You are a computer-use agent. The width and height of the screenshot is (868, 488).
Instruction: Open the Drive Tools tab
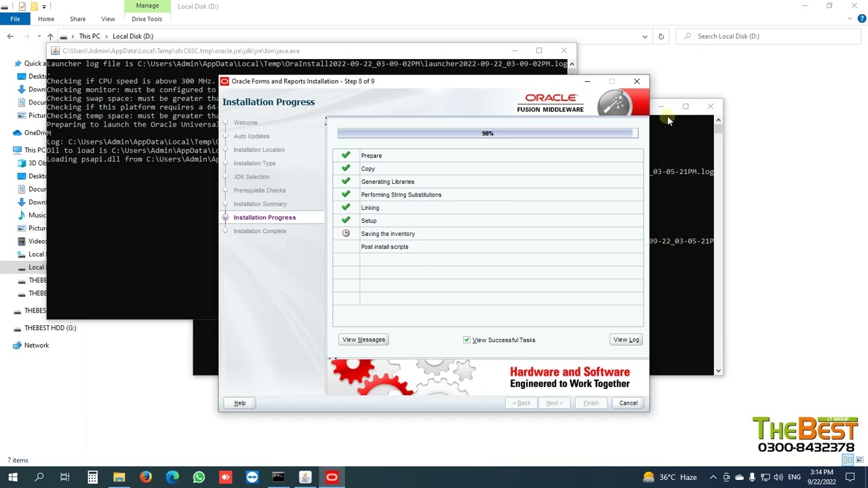point(147,19)
